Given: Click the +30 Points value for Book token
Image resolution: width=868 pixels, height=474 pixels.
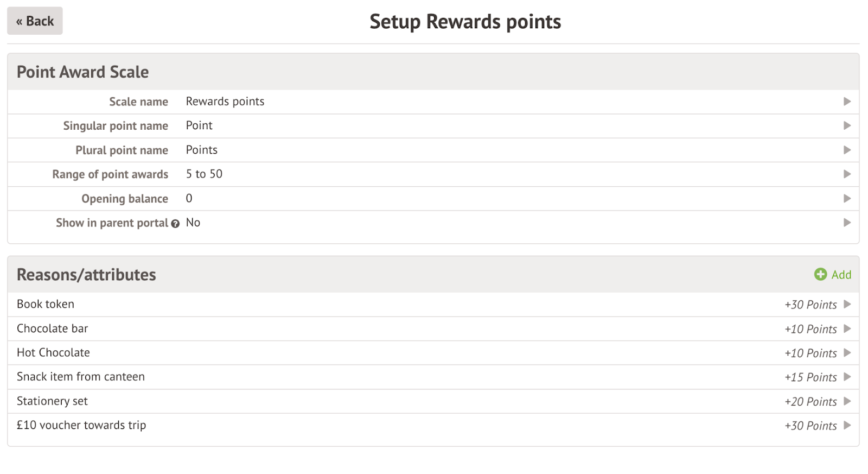Looking at the screenshot, I should [810, 305].
